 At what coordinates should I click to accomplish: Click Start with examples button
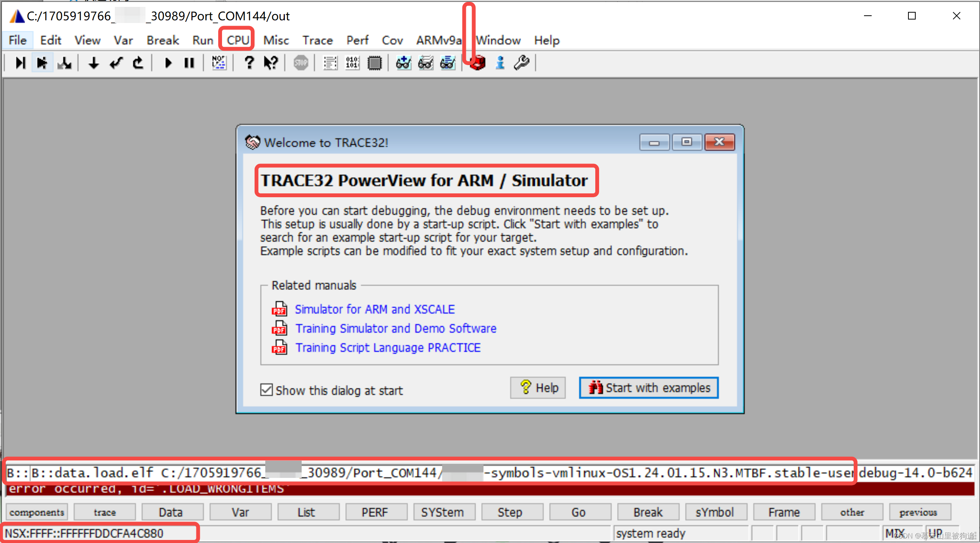pos(648,388)
